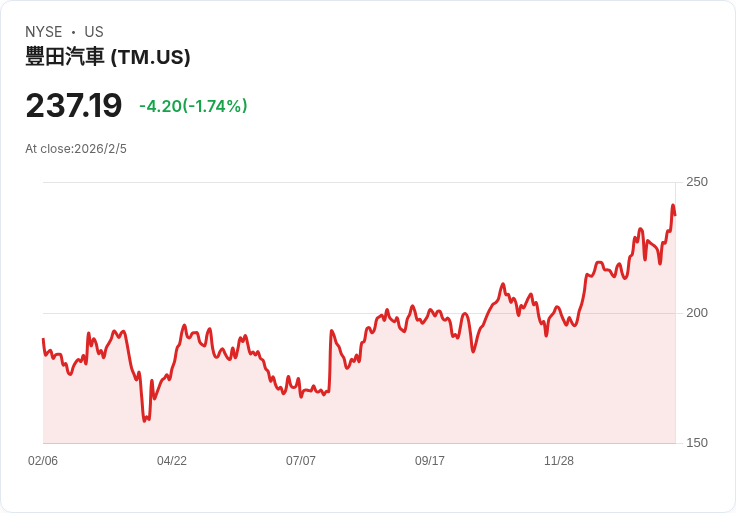Click the price line's starting point at far left
The height and width of the screenshot is (513, 736).
pyautogui.click(x=43, y=340)
